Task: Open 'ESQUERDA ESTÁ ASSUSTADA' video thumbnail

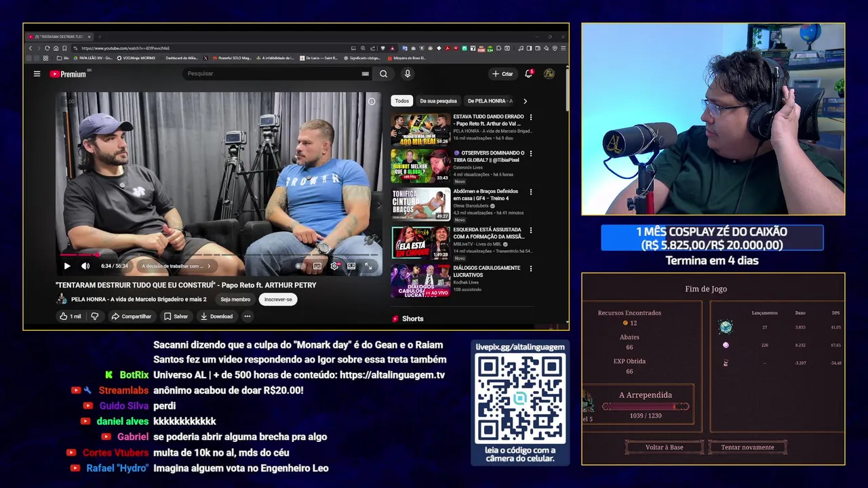Action: coord(420,243)
